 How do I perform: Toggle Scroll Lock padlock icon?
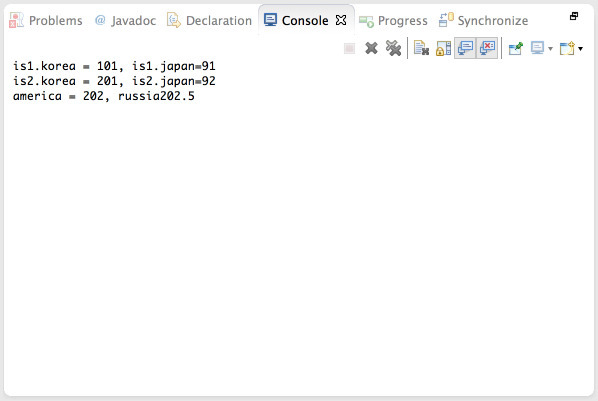(x=443, y=48)
